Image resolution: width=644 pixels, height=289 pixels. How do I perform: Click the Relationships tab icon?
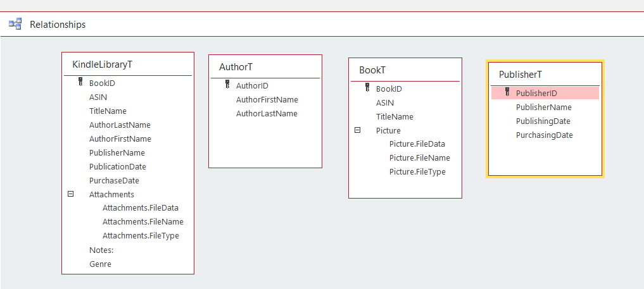[15, 25]
